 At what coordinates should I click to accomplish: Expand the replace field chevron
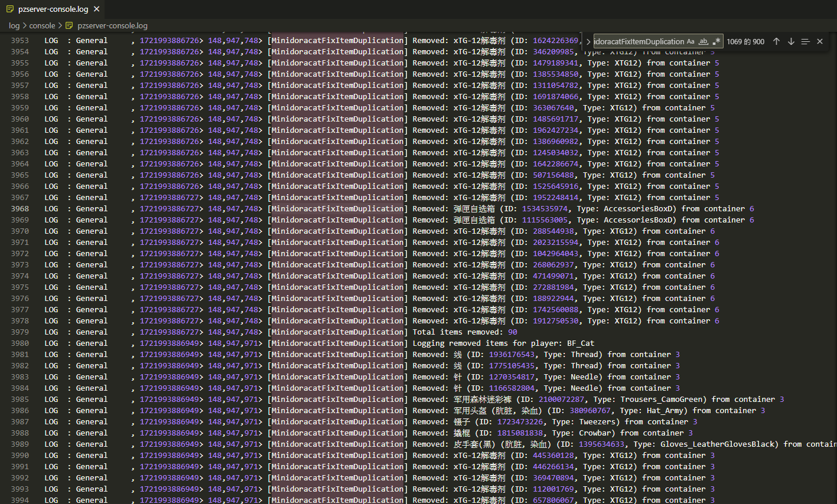[588, 41]
